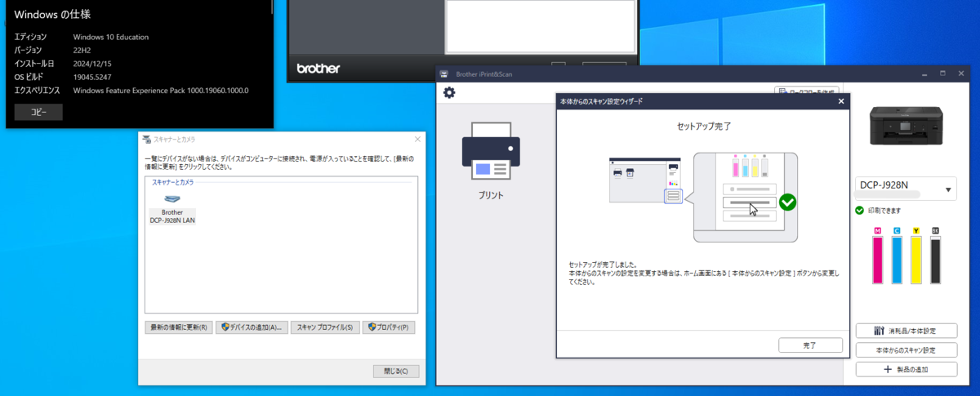This screenshot has height=396, width=980.
Task: Click the Windows Feature Experience Pack text
Action: click(160, 90)
